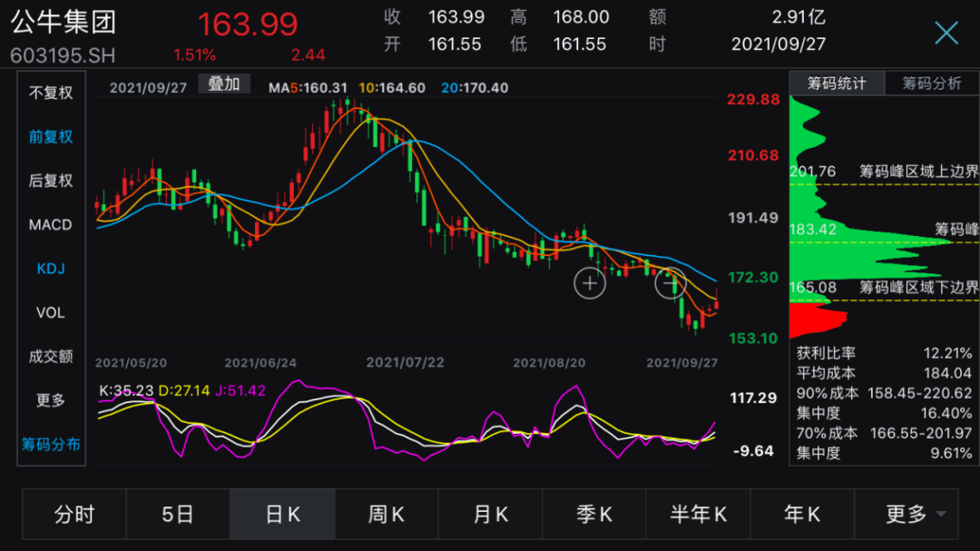
Task: Click the price change 2.44
Action: coord(309,55)
